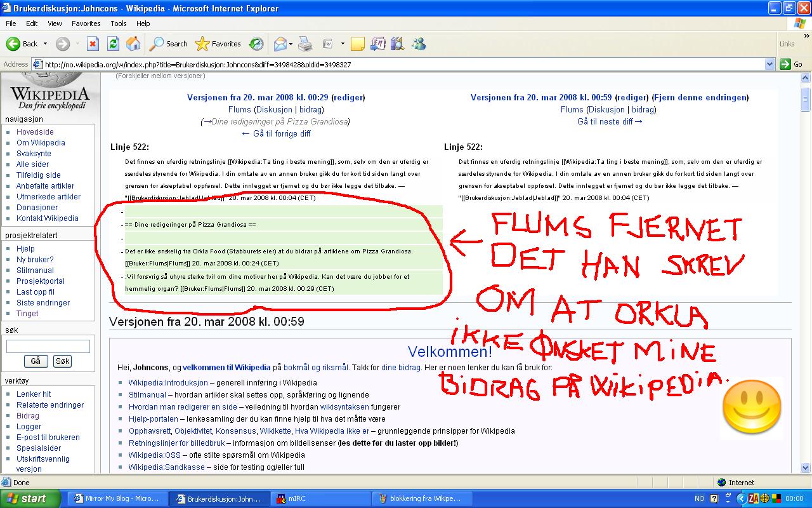Open the Edit menu
Screen dimensions: 812x508
[32, 23]
